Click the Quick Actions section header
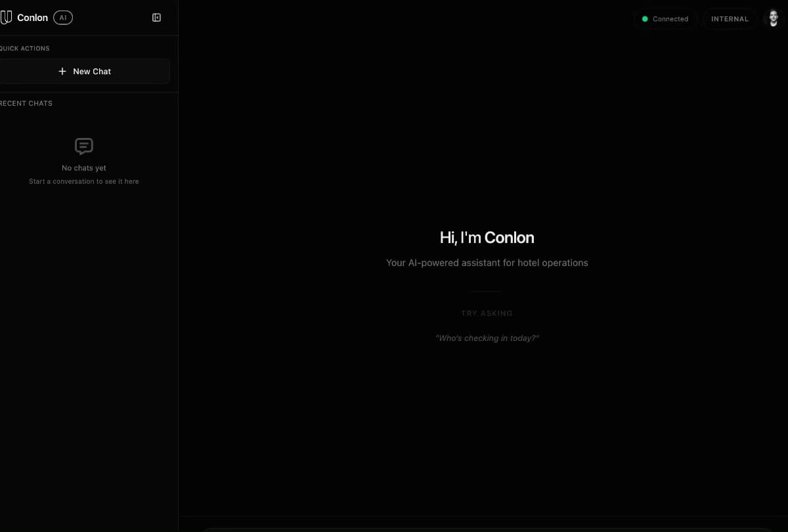Screen dimensions: 788x532 (24, 49)
